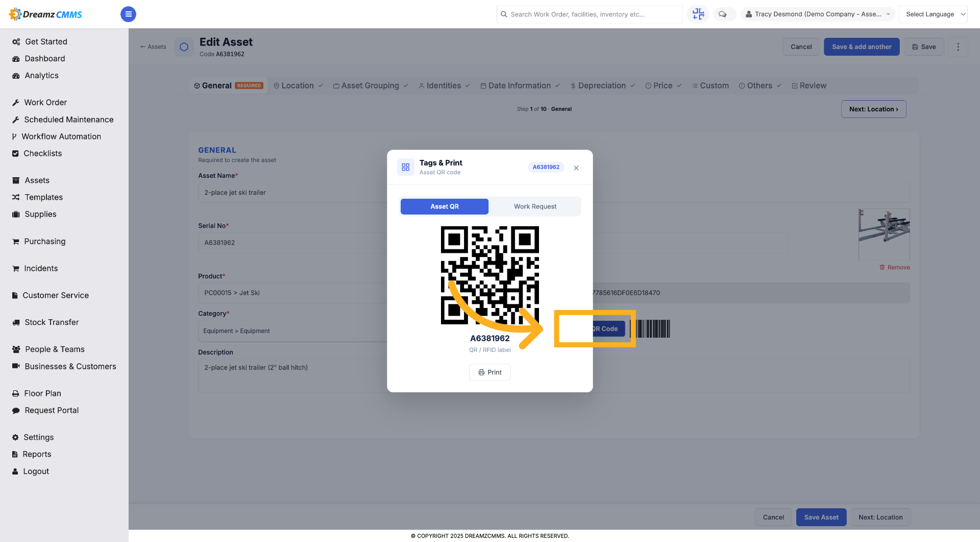Expand the Tracy Desmond user account dropdown
Screen dimensions: 980x542
pos(818,14)
